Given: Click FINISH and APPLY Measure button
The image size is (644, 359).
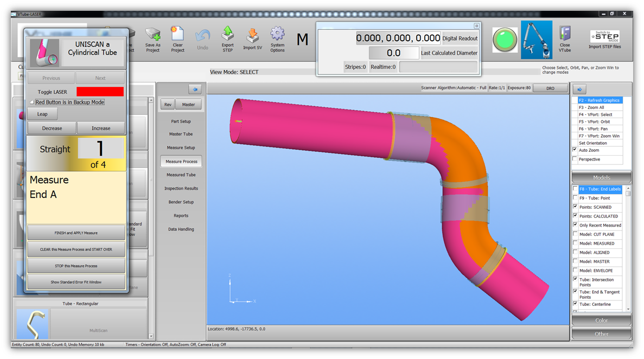Looking at the screenshot, I should coord(76,233).
